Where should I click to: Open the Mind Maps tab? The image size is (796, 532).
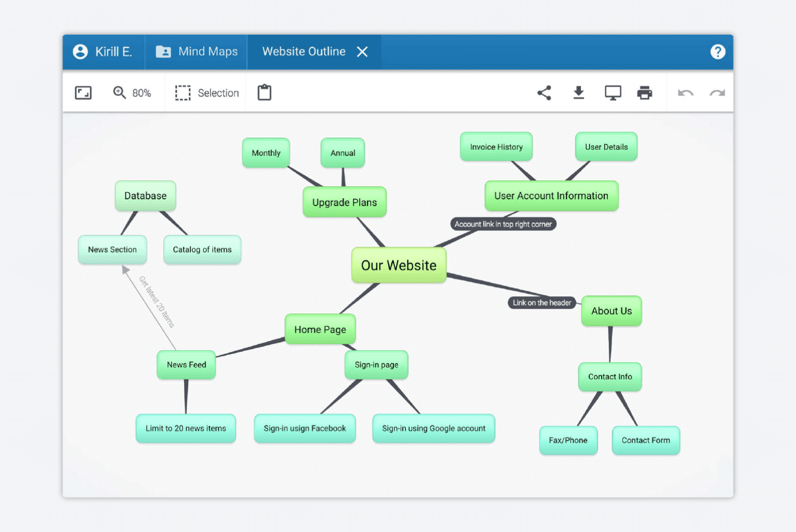click(x=196, y=52)
